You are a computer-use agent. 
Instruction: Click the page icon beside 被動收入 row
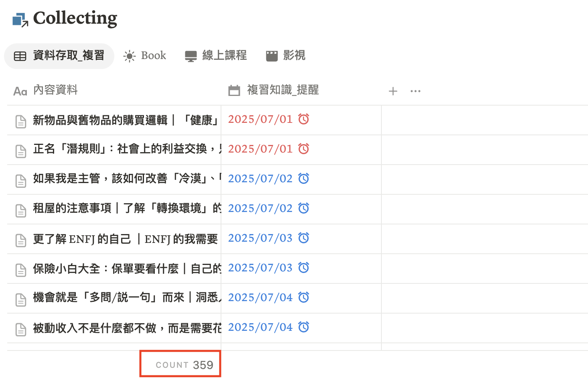(21, 329)
